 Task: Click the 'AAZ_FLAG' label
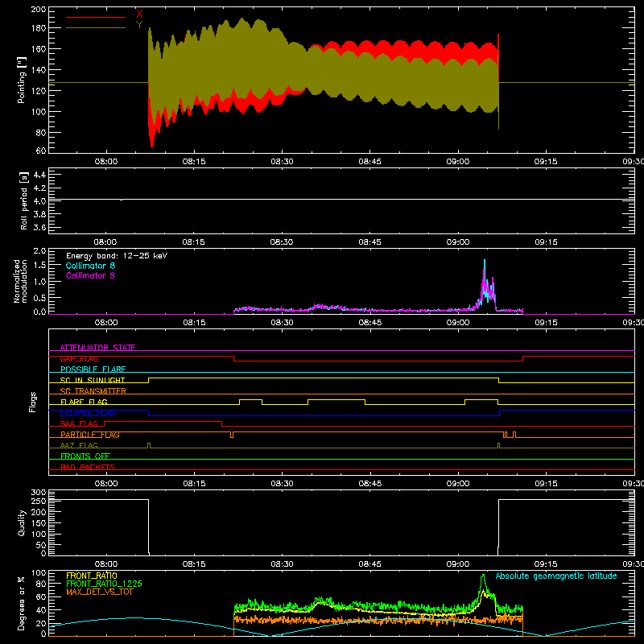click(79, 445)
